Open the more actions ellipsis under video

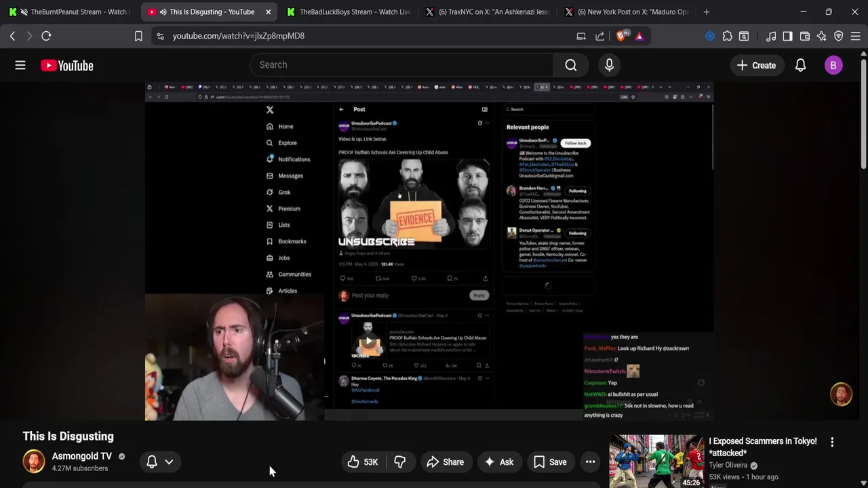pyautogui.click(x=591, y=462)
